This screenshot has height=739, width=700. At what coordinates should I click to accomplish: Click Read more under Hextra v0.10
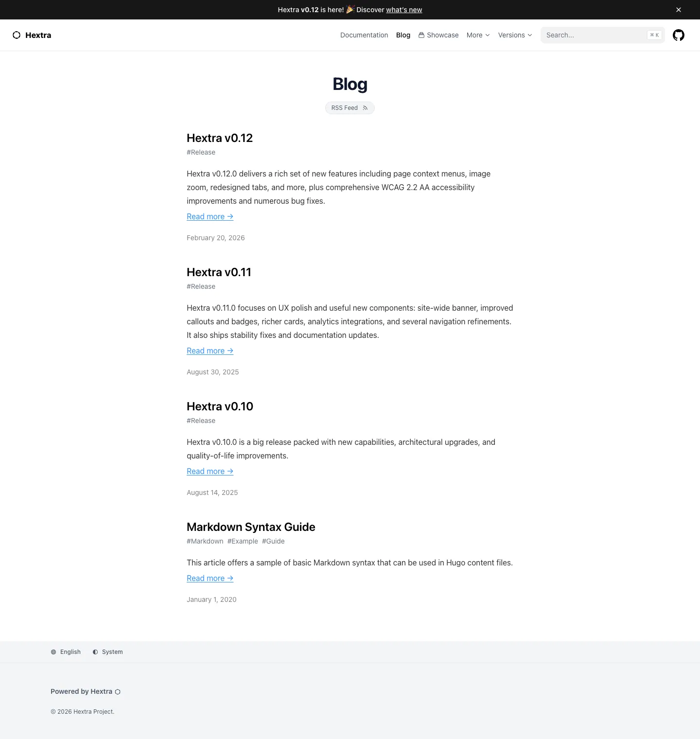coord(210,471)
